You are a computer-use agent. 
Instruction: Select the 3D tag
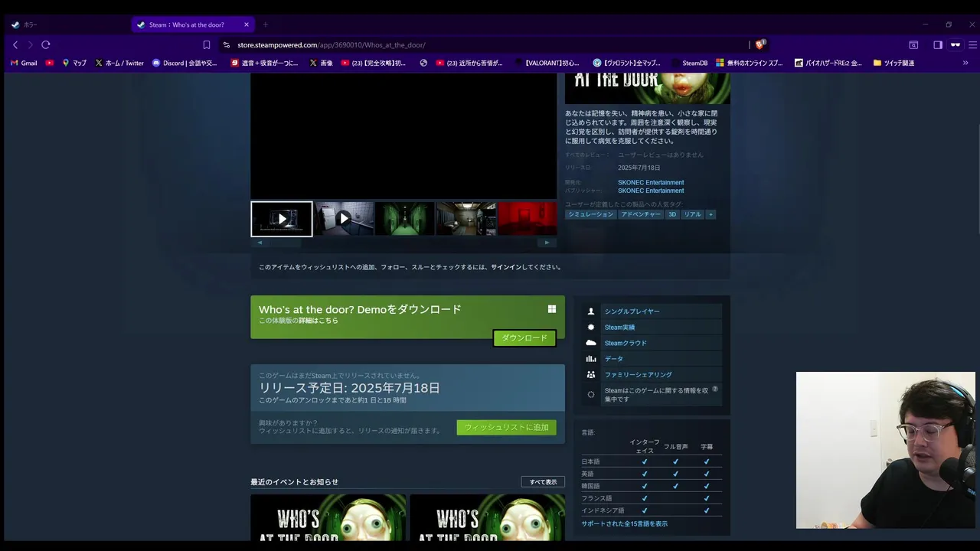pyautogui.click(x=672, y=214)
